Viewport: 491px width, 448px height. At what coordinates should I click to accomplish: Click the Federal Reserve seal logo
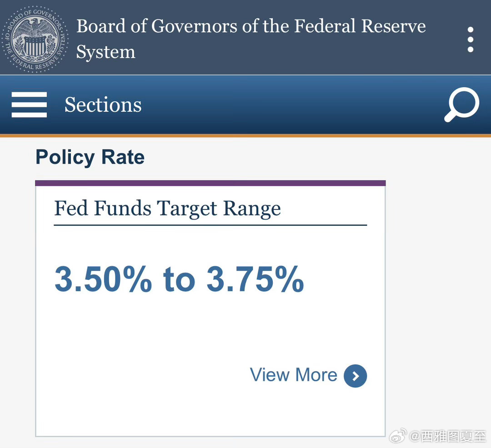(x=35, y=38)
